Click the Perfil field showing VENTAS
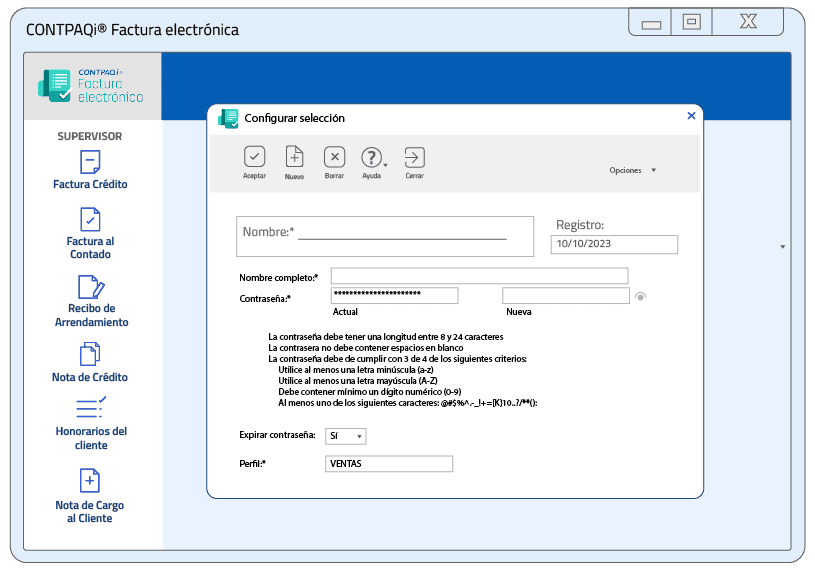 coord(389,464)
